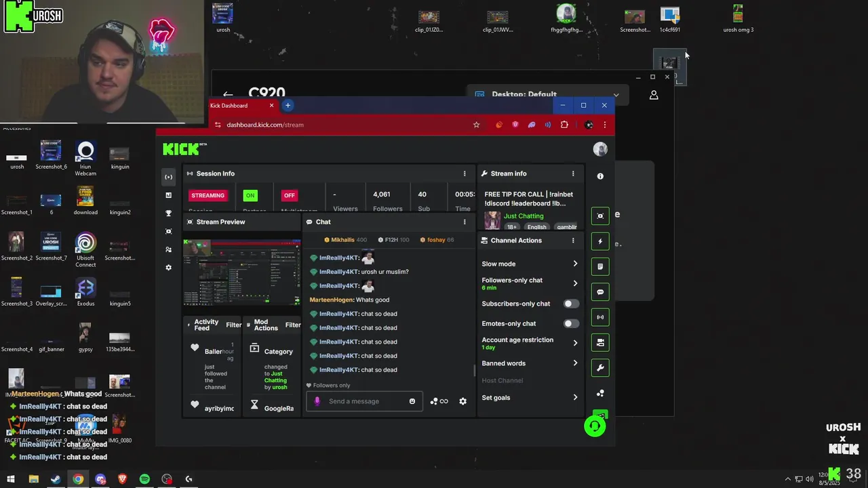The height and width of the screenshot is (488, 868).
Task: Open Stream info three-dot menu
Action: (x=573, y=174)
